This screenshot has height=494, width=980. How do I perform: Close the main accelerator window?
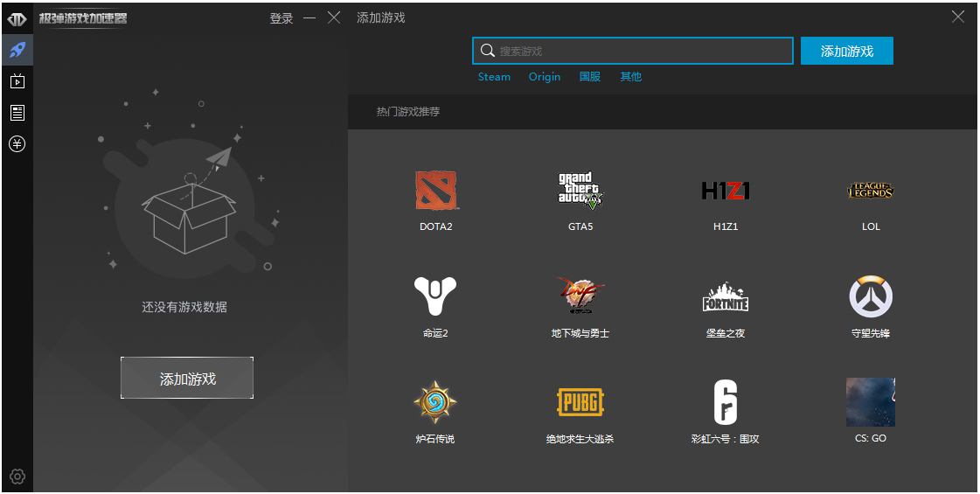[x=334, y=17]
